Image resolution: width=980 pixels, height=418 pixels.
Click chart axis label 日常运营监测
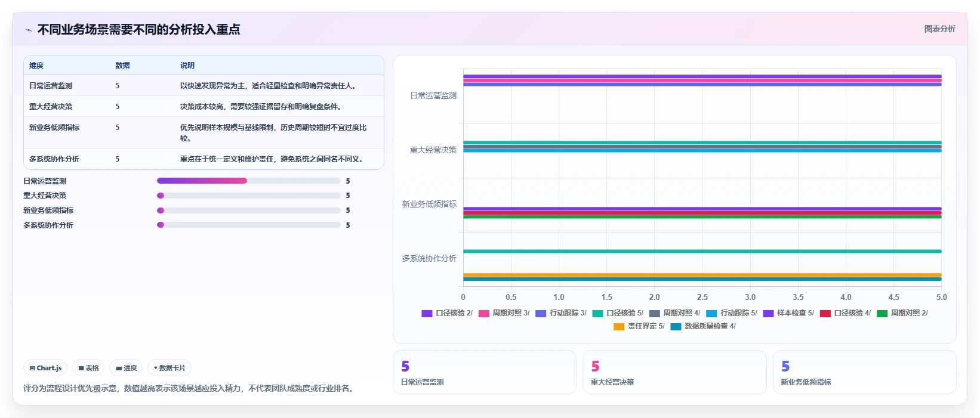click(x=433, y=95)
